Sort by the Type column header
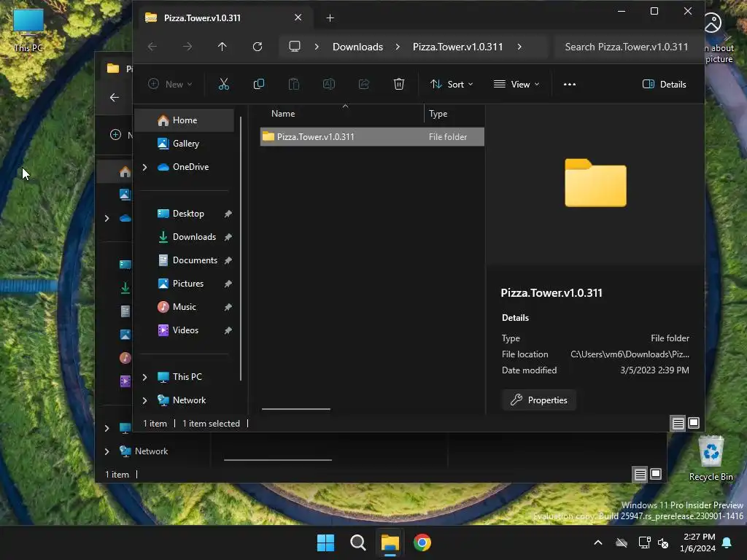Viewport: 747px width, 560px height. pyautogui.click(x=438, y=114)
